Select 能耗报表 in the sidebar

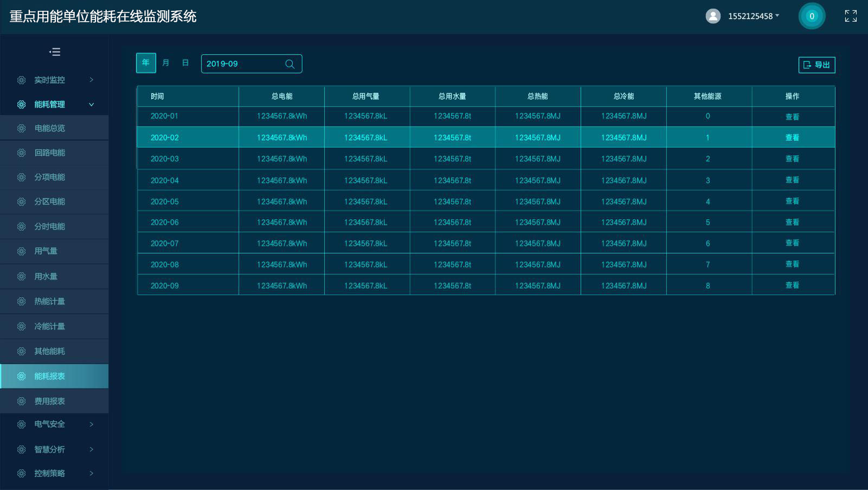49,377
